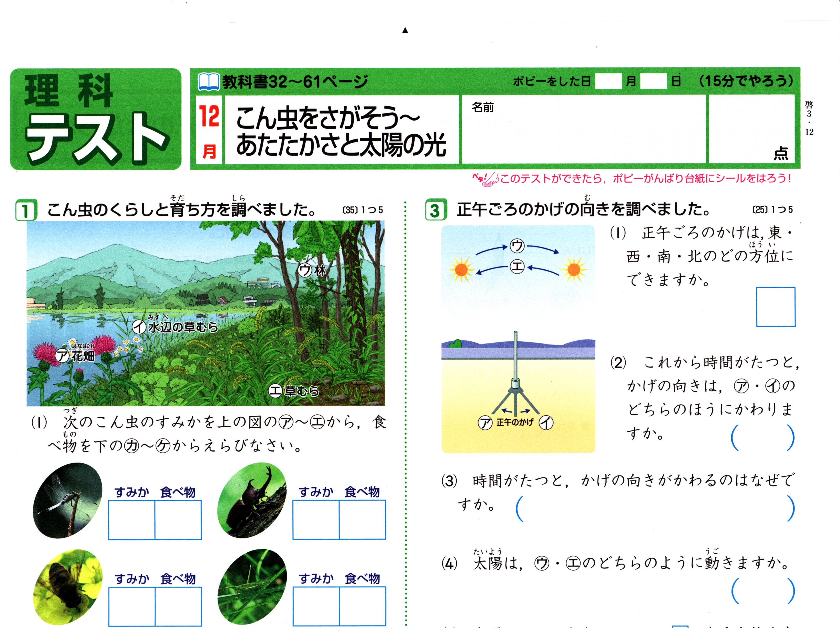This screenshot has height=628, width=840.
Task: Click the dragonfly's すみか answer box
Action: coord(132,520)
